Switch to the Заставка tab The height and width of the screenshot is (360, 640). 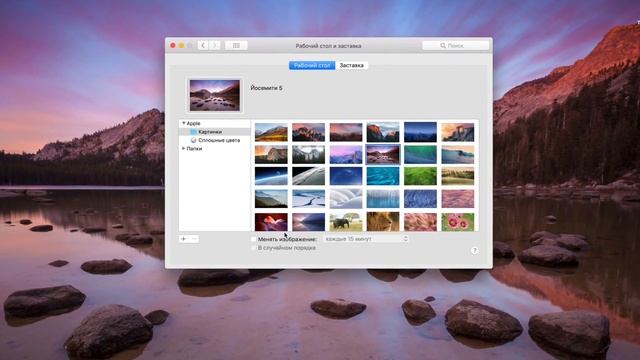351,65
